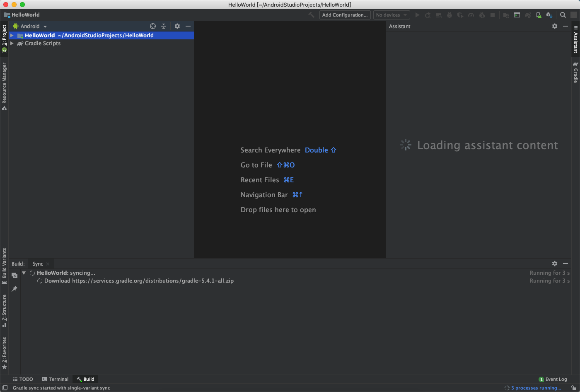The height and width of the screenshot is (392, 580).
Task: Click the Collapse All icon in Project panel
Action: point(164,26)
